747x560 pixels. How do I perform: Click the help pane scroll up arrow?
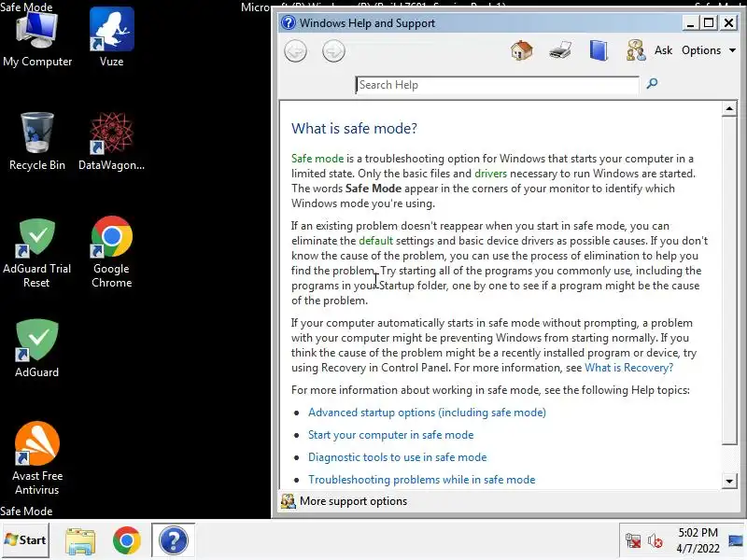pos(729,108)
